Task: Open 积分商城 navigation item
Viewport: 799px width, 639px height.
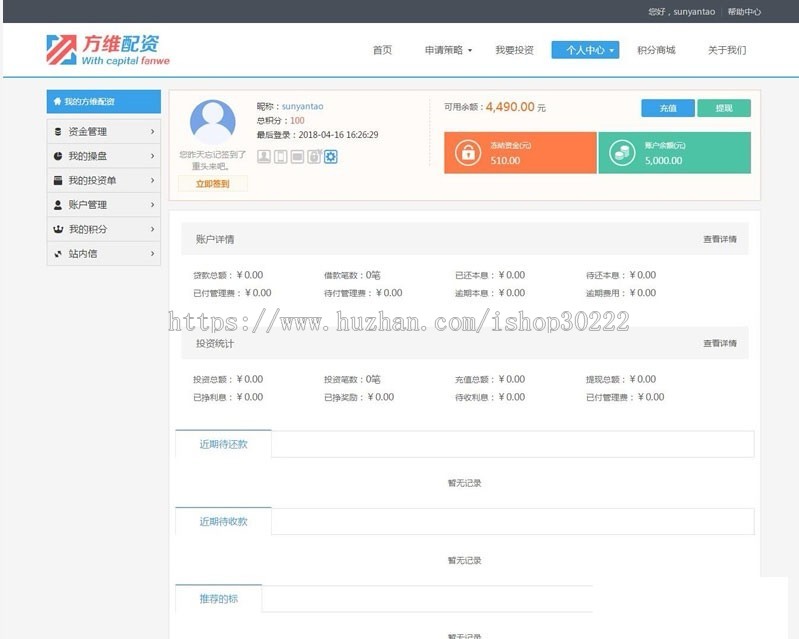Action: 656,50
